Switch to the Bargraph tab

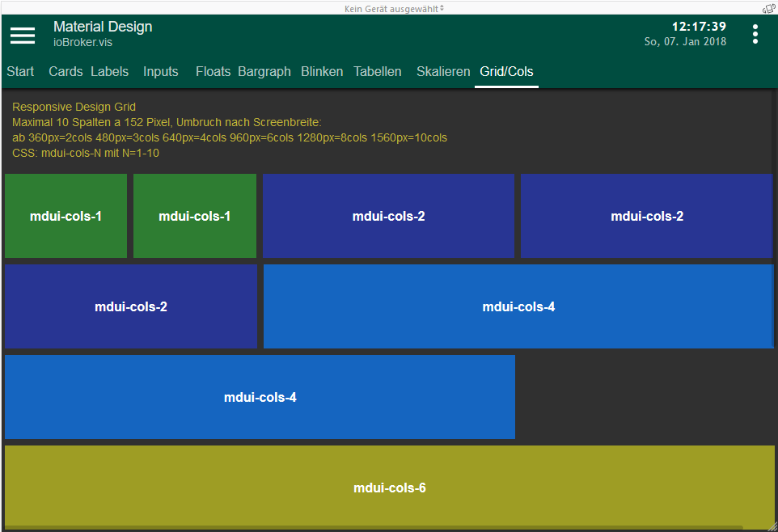(264, 72)
